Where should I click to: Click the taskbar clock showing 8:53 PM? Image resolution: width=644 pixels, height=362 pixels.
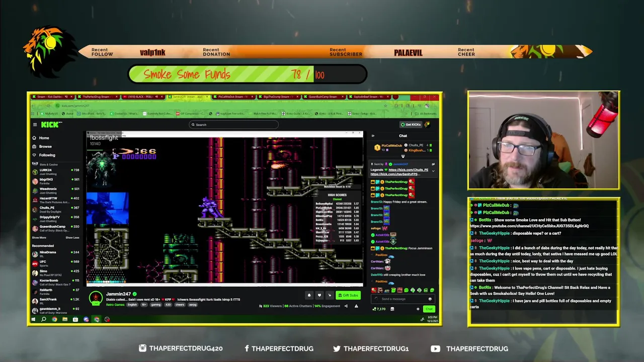[433, 319]
